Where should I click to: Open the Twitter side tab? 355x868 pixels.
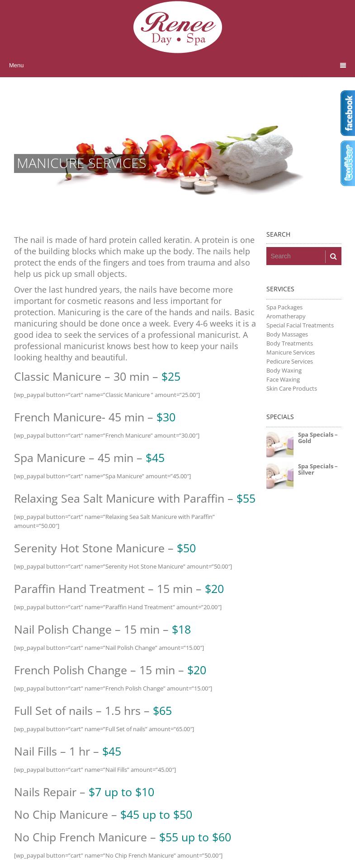[348, 163]
